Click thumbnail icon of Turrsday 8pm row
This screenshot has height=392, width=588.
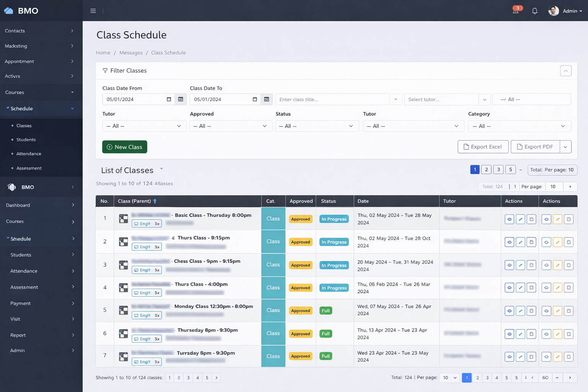(123, 357)
